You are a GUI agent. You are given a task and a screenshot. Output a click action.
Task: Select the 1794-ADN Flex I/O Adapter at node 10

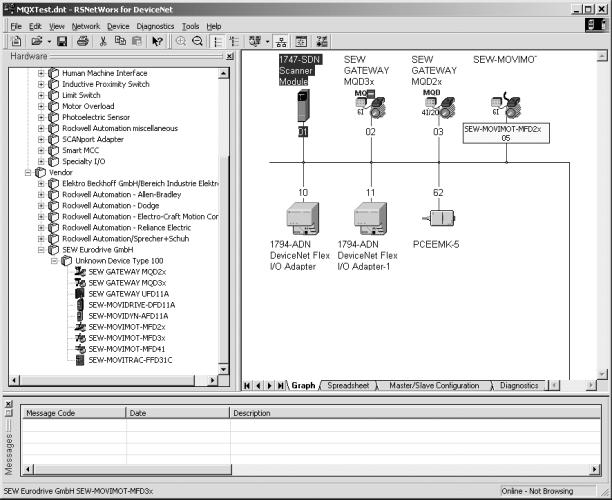click(303, 218)
